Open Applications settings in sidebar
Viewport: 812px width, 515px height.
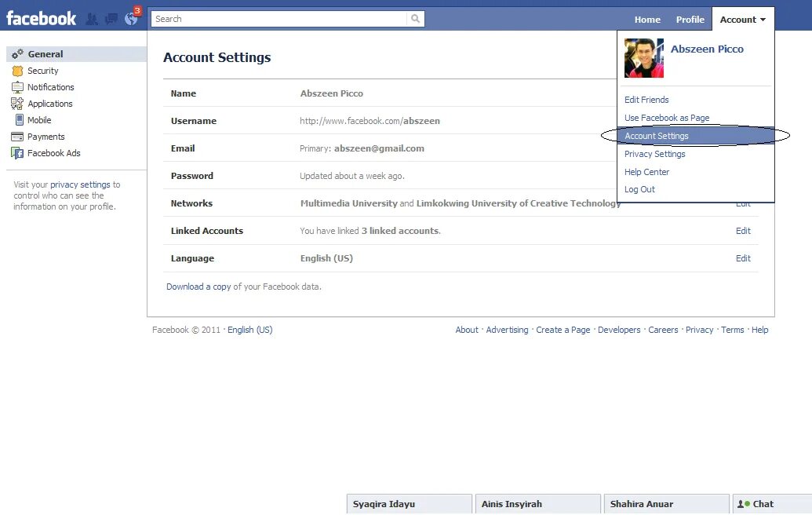pyautogui.click(x=49, y=104)
